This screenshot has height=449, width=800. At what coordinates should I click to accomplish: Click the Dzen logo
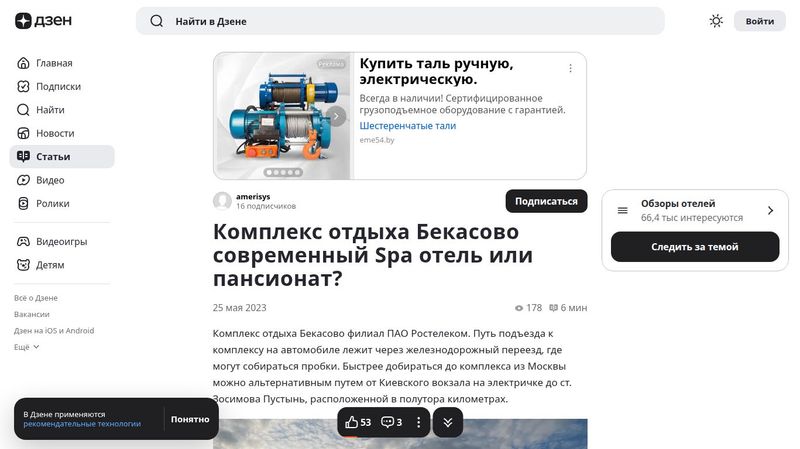point(38,21)
